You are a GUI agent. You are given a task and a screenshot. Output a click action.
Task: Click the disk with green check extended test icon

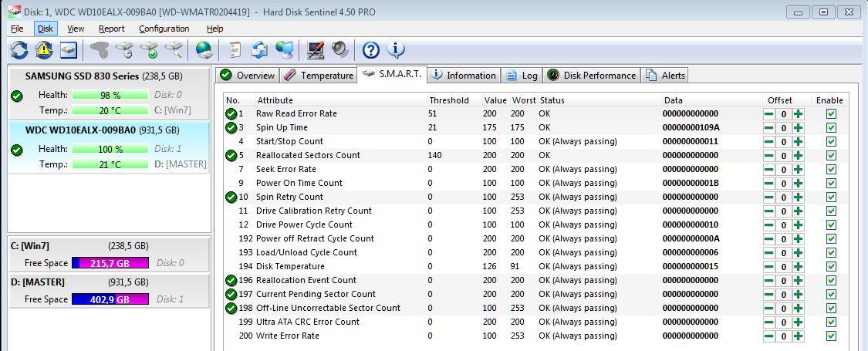(149, 50)
